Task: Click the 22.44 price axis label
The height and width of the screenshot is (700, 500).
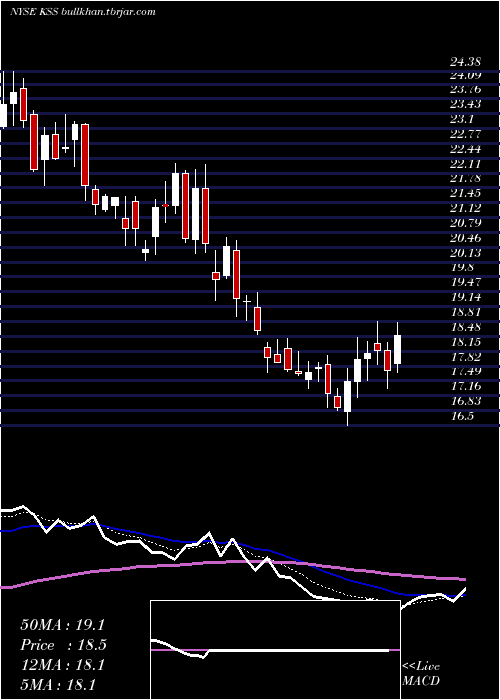Action: (465, 149)
